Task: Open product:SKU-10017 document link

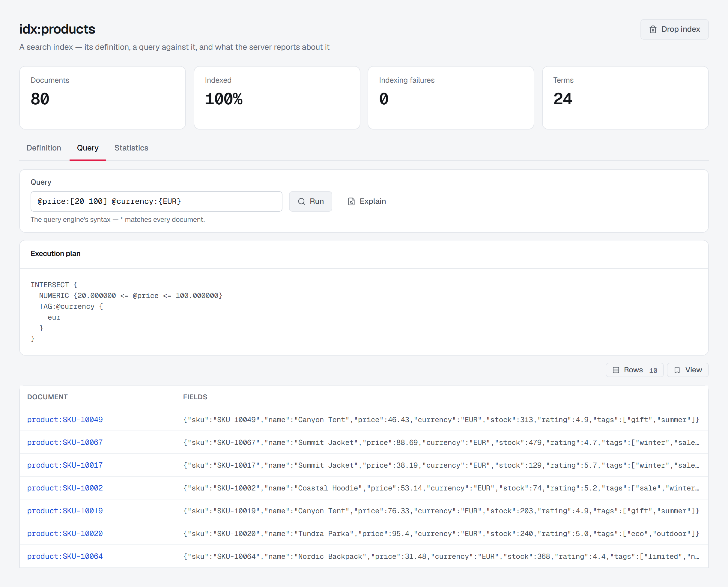Action: pyautogui.click(x=65, y=465)
